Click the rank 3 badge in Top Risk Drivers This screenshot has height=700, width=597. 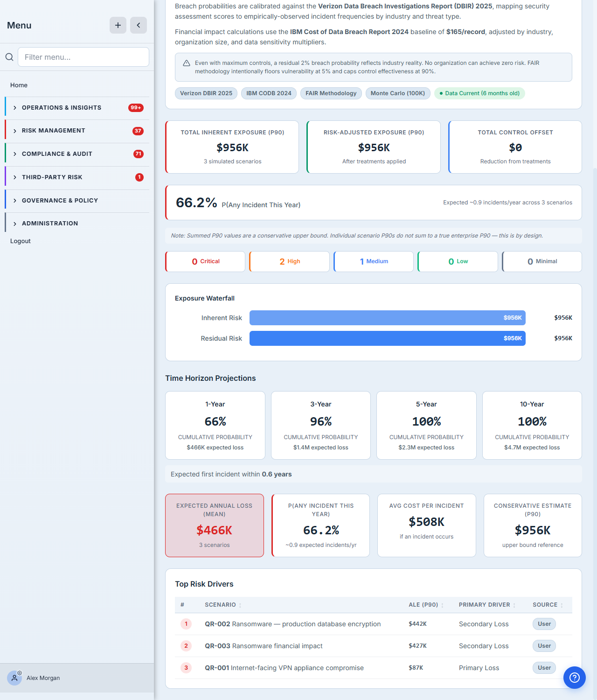tap(186, 668)
